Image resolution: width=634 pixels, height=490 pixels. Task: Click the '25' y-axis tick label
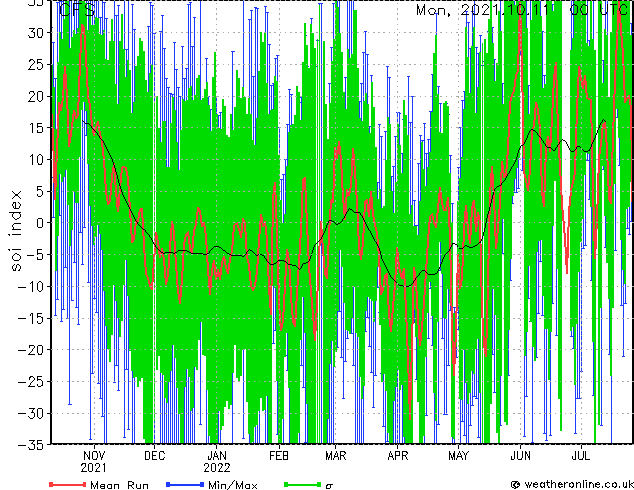click(x=35, y=65)
